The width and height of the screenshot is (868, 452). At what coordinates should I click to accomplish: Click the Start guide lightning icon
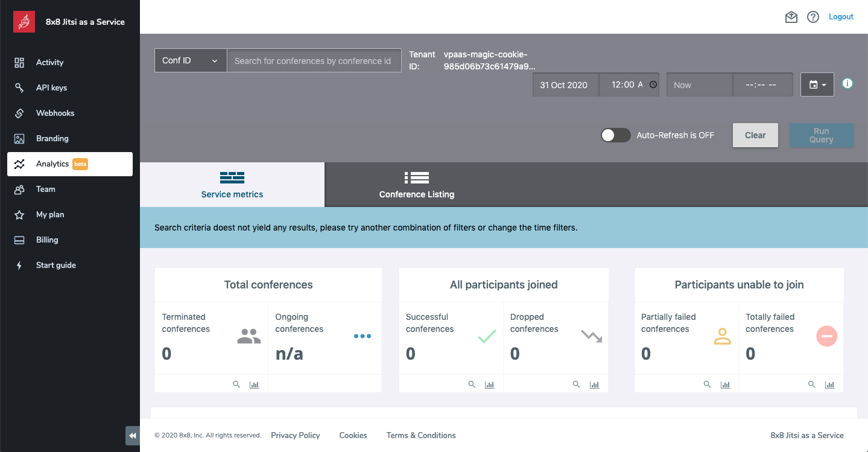tap(19, 266)
